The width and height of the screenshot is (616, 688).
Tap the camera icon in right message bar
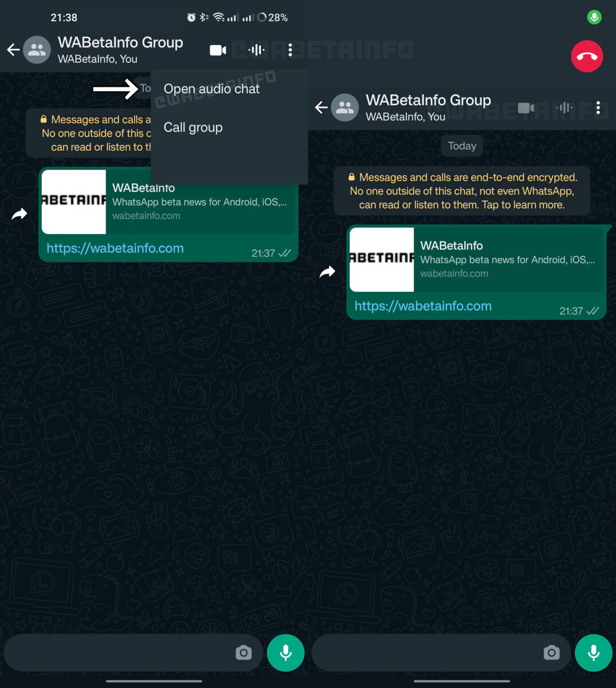tap(551, 652)
